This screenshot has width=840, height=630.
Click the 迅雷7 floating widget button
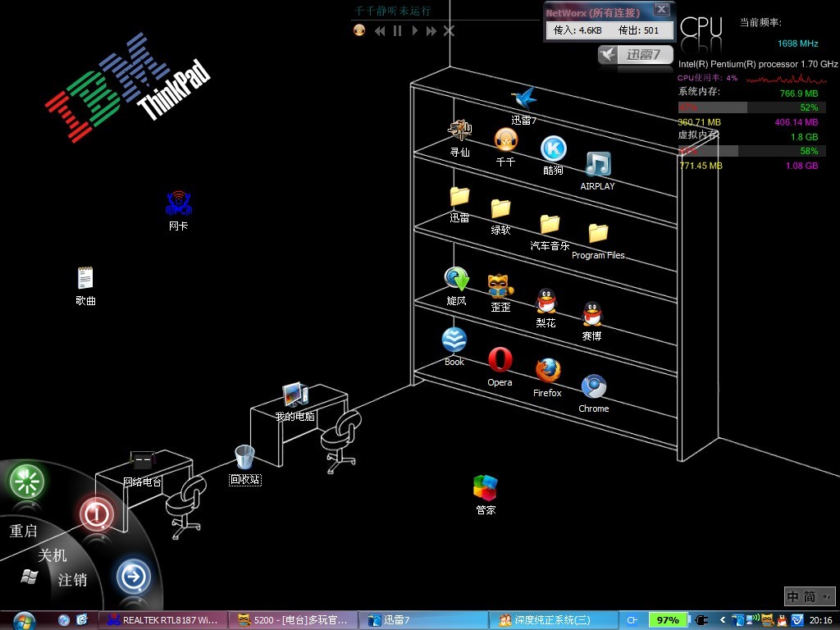pyautogui.click(x=636, y=55)
